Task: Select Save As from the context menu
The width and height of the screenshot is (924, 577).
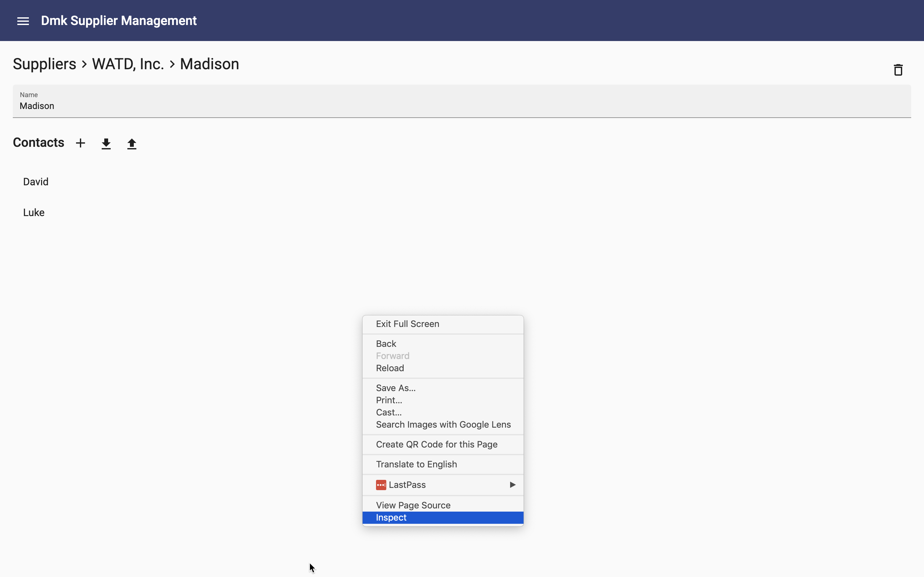Action: [x=396, y=388]
